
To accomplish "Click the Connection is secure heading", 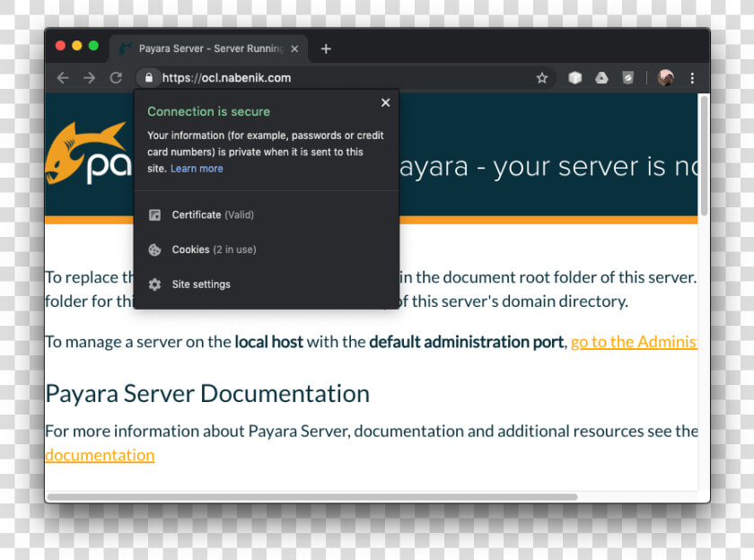I will click(208, 111).
